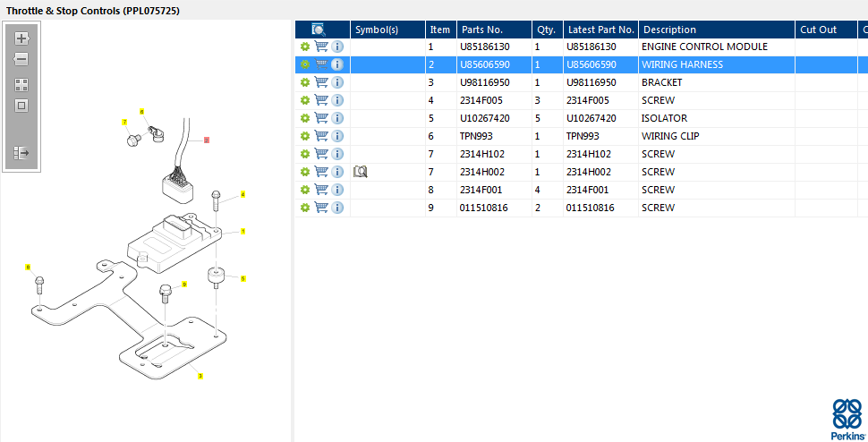The width and height of the screenshot is (868, 442).
Task: Click the list export arrow icon in diagram toolbar
Action: pos(21,153)
